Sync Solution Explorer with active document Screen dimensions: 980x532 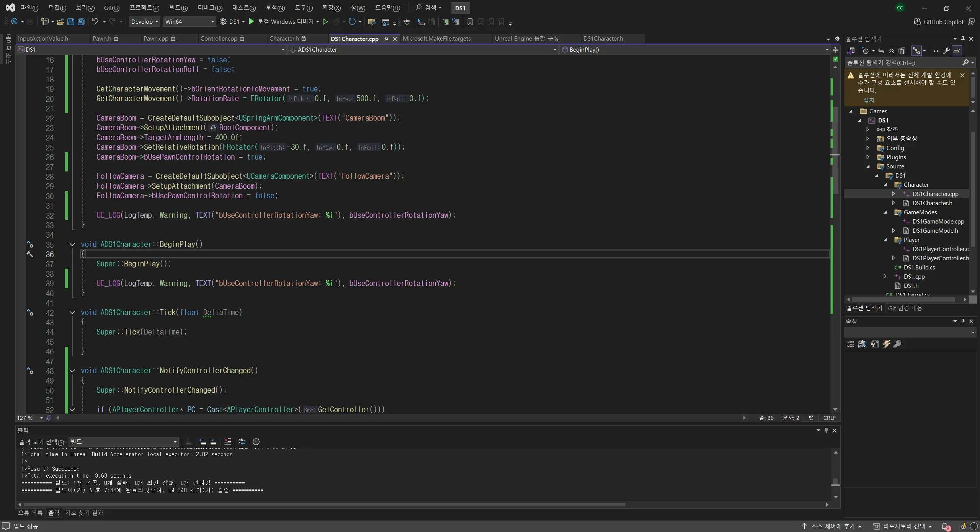coord(882,51)
